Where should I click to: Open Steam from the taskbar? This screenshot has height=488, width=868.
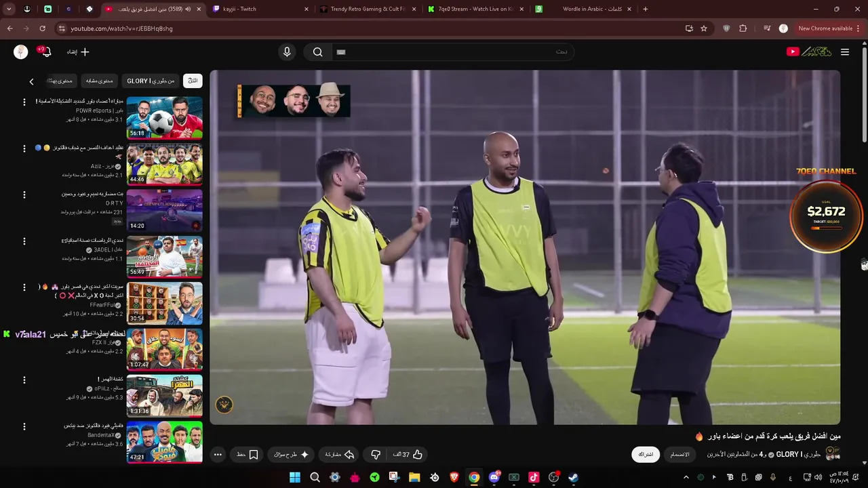tap(573, 477)
